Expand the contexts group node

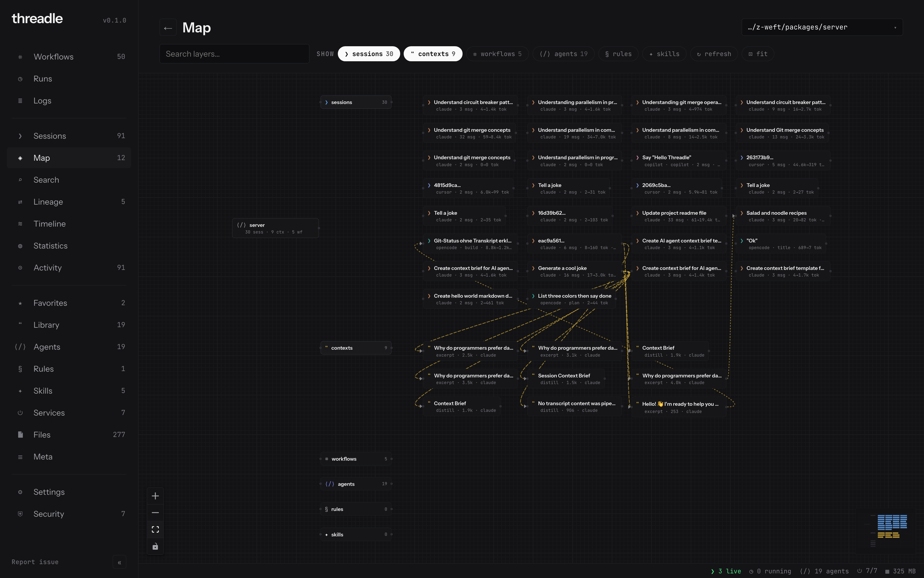[x=356, y=348]
